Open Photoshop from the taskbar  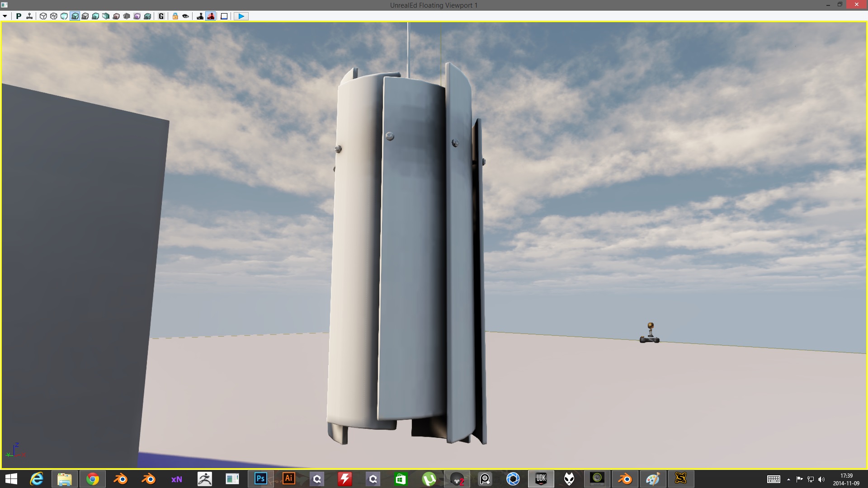(260, 479)
